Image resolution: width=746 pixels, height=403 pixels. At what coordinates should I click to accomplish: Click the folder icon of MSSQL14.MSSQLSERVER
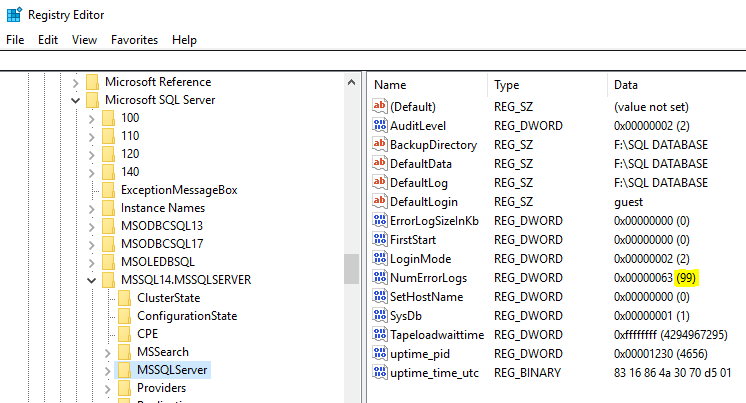[x=108, y=280]
